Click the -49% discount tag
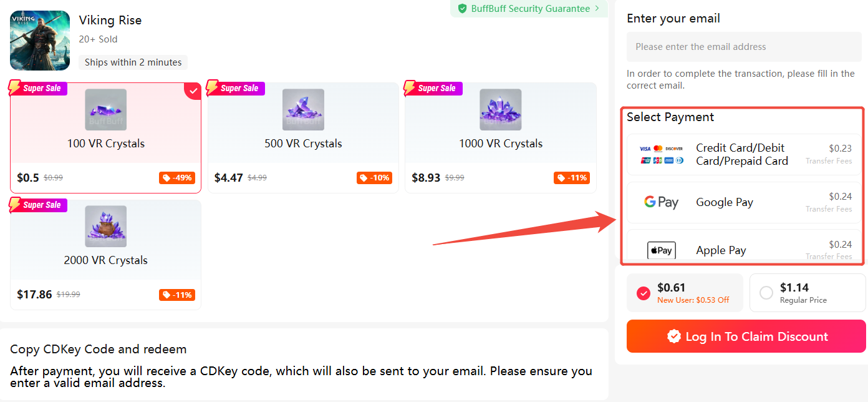The image size is (868, 402). click(176, 178)
